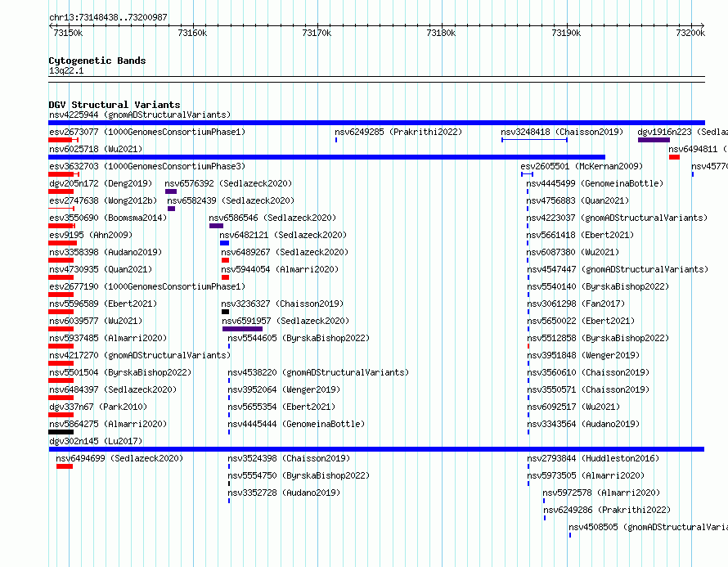Screen dimensions: 728x567
Task: Click the 13q22.1 cytogenetic band label
Action: click(66, 70)
